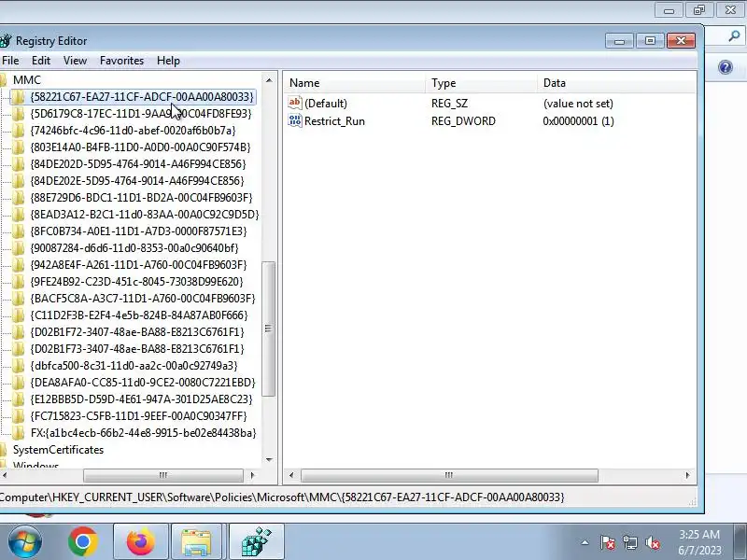Click the network tray icon
747x560 pixels.
click(629, 542)
